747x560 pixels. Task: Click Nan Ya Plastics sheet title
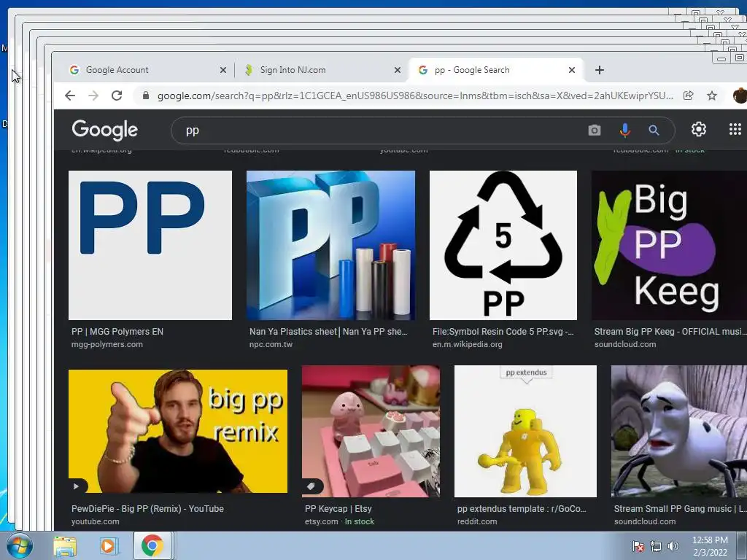coord(328,332)
